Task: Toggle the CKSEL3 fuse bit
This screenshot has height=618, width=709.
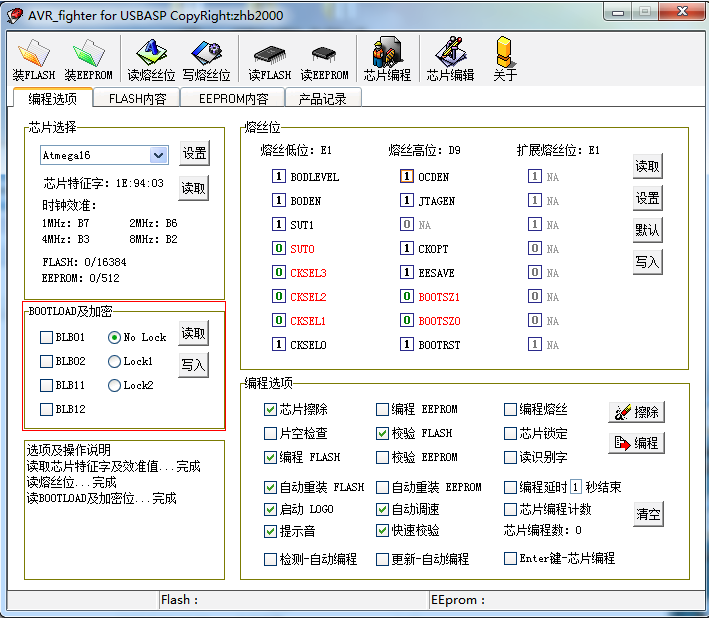Action: 279,272
